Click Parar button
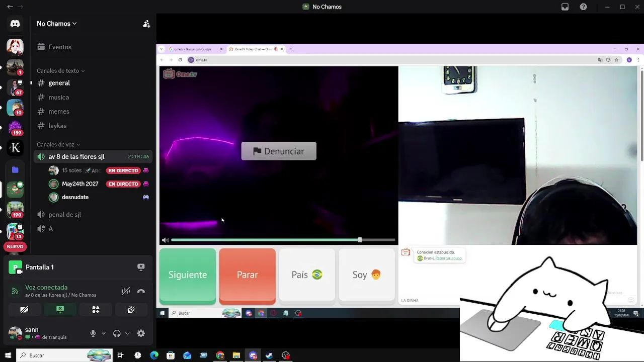The width and height of the screenshot is (644, 362). click(x=248, y=275)
